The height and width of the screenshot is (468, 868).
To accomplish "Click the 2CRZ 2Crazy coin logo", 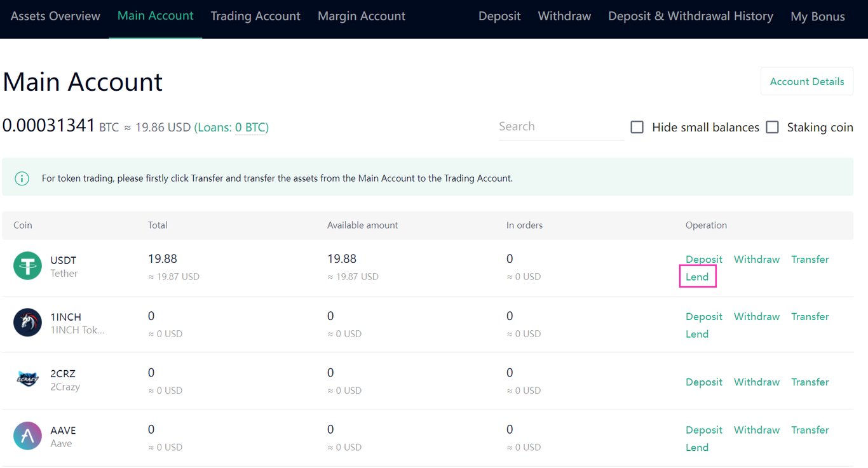I will (x=27, y=380).
